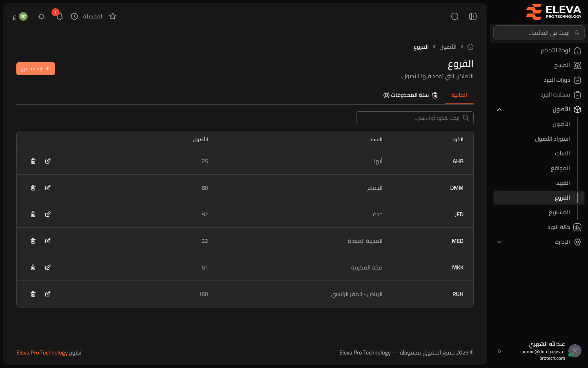Switch language using the ع flag toggle
This screenshot has height=368, width=588.
point(20,16)
